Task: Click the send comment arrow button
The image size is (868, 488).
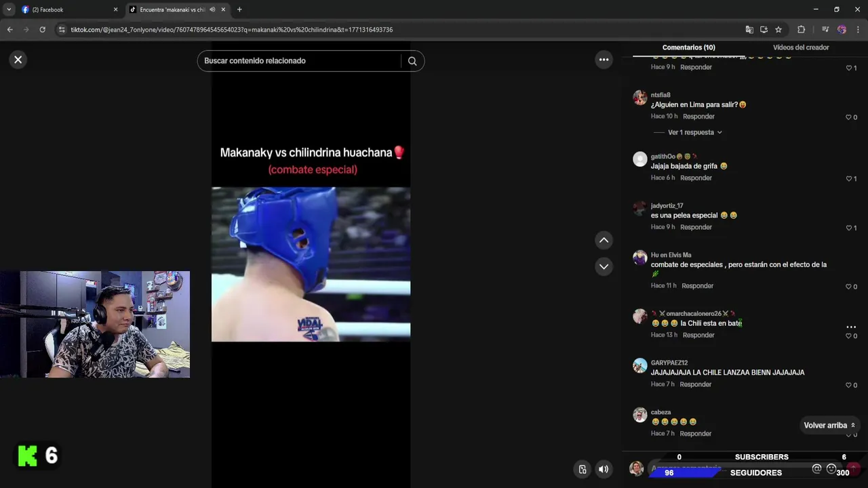Action: [x=854, y=469]
